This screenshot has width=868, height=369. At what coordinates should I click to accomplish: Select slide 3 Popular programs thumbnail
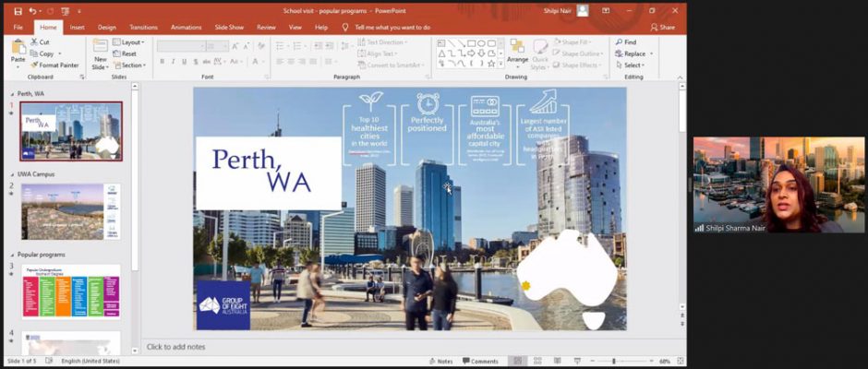(x=71, y=292)
